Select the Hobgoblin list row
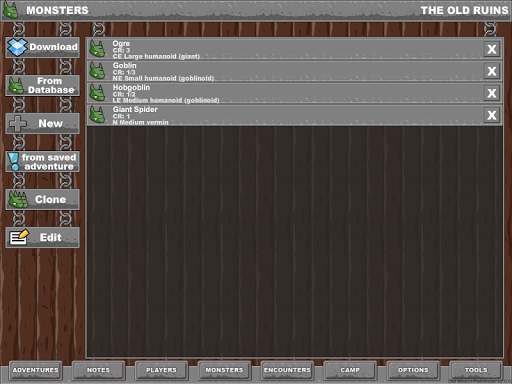Image resolution: width=512 pixels, height=384 pixels. tap(295, 93)
